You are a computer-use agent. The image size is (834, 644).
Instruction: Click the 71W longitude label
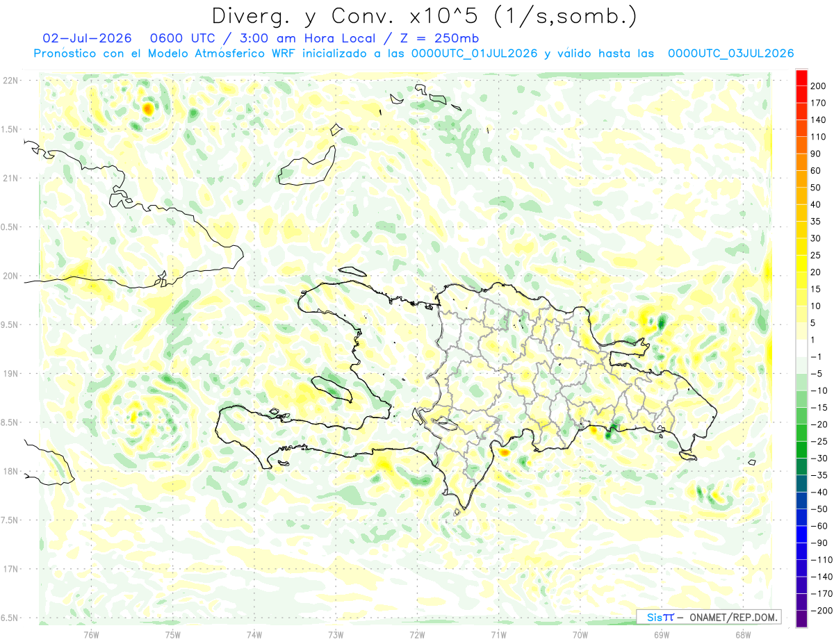(498, 634)
